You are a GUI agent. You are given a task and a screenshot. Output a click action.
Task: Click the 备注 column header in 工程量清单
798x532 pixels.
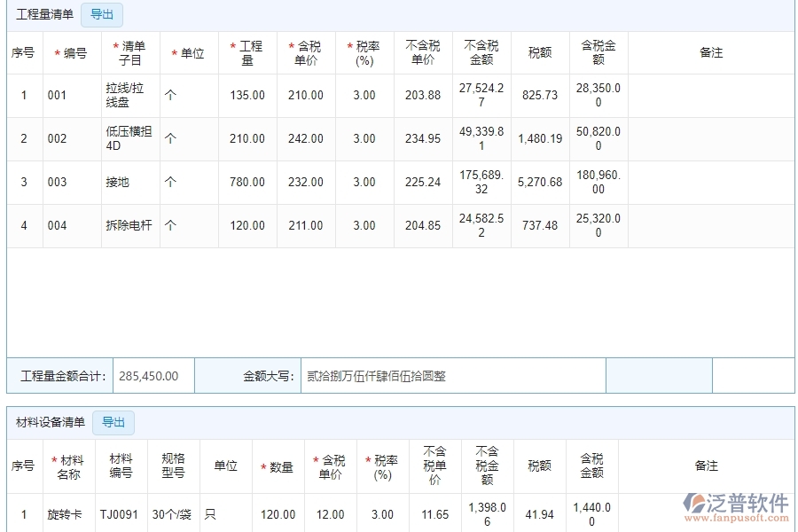pyautogui.click(x=711, y=53)
